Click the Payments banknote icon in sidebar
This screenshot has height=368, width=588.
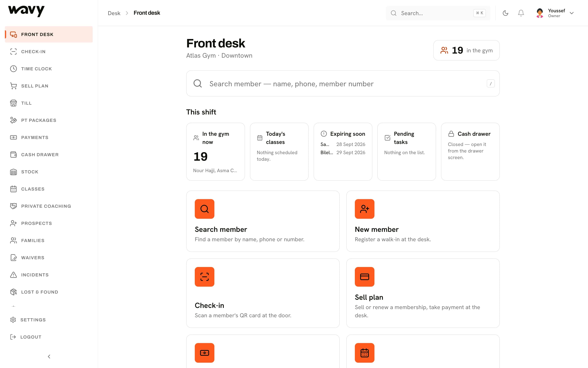pyautogui.click(x=13, y=138)
